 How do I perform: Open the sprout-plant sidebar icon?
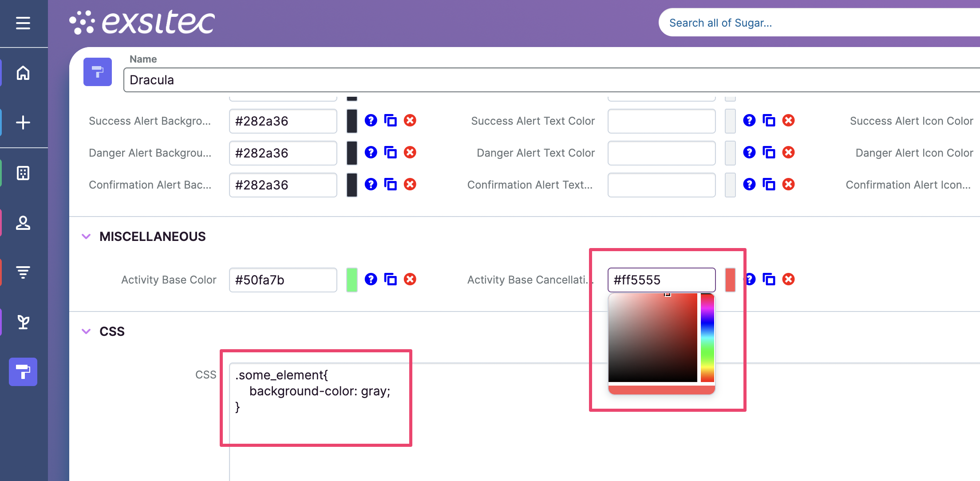(x=23, y=322)
